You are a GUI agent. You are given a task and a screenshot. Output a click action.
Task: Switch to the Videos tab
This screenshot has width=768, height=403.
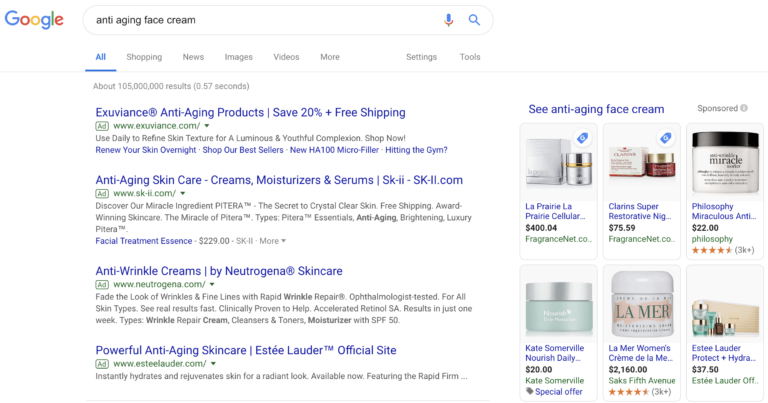tap(286, 57)
